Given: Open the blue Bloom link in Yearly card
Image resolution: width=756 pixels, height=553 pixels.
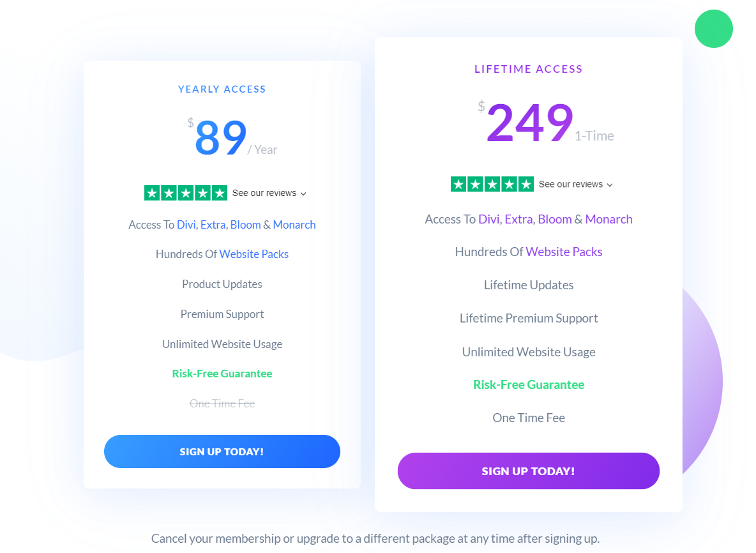Looking at the screenshot, I should [245, 224].
